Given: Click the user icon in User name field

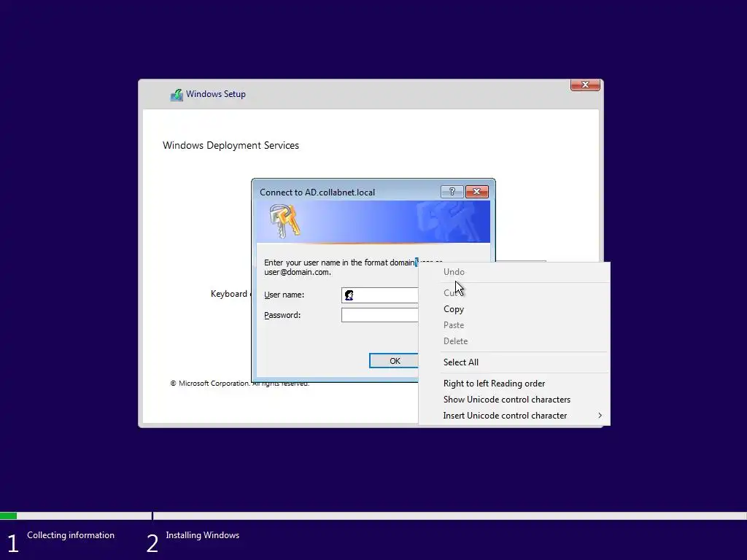Looking at the screenshot, I should (x=349, y=295).
